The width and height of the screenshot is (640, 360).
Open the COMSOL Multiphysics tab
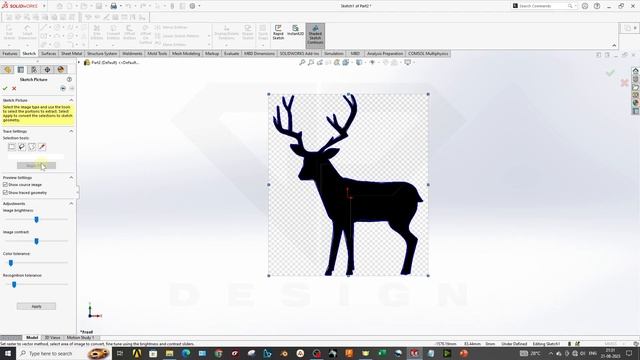coord(428,53)
